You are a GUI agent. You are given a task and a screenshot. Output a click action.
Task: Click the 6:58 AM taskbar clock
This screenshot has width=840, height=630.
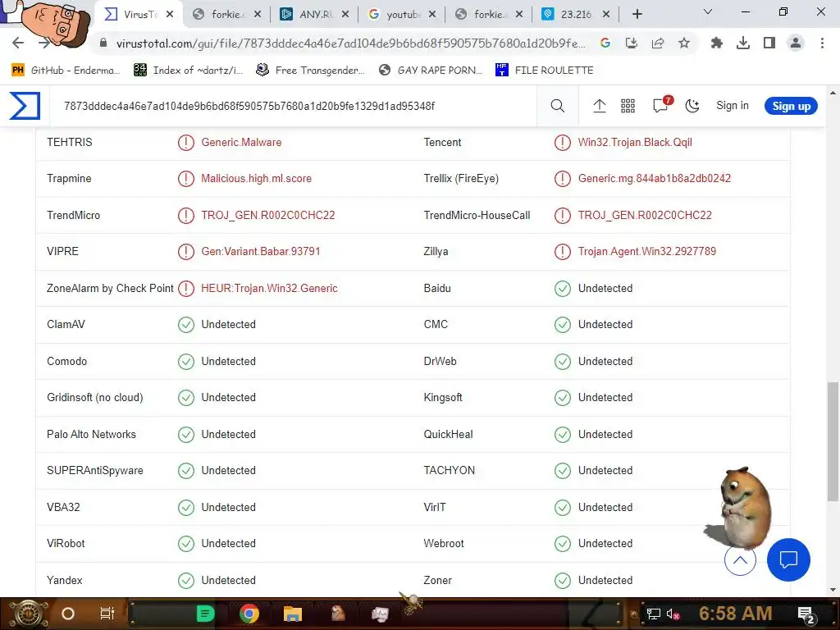pyautogui.click(x=736, y=614)
